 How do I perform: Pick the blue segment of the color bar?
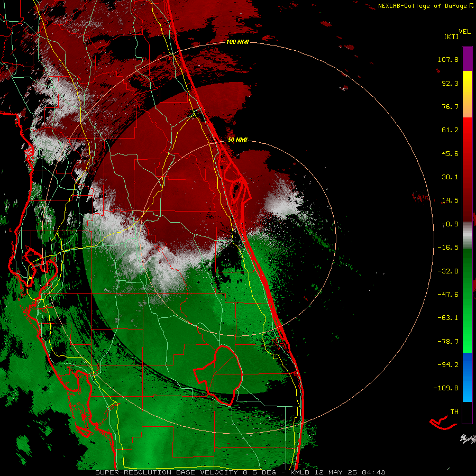(467, 377)
